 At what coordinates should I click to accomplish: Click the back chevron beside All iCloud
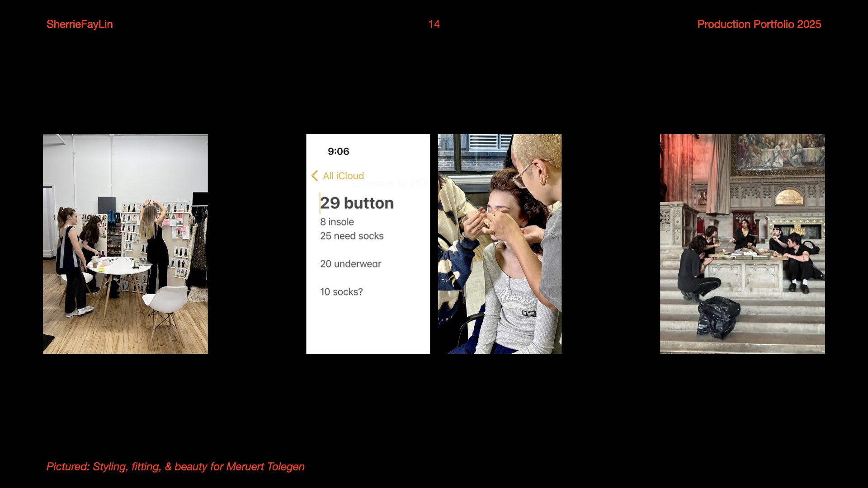pyautogui.click(x=315, y=176)
